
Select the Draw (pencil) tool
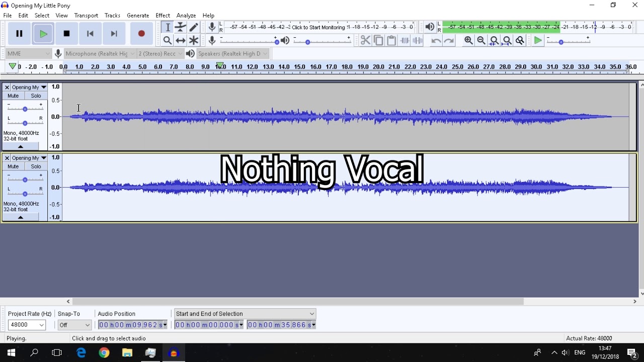194,27
